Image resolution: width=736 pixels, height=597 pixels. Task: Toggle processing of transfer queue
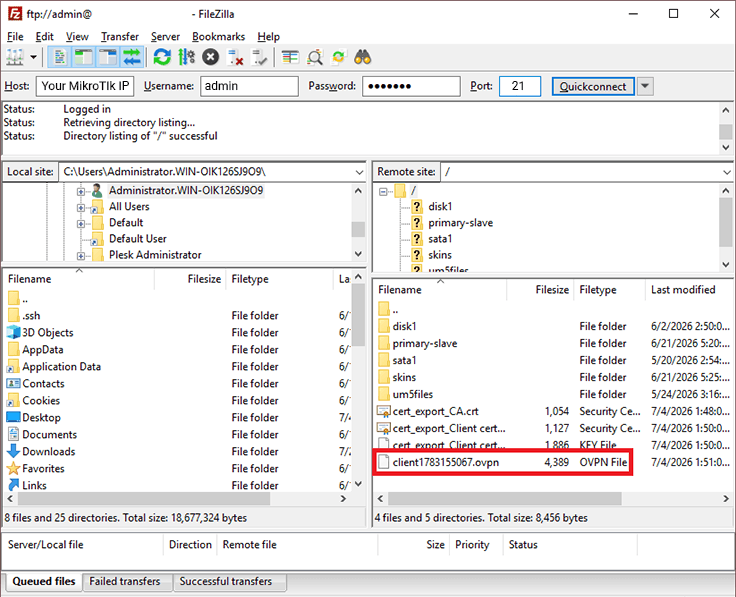coord(186,58)
